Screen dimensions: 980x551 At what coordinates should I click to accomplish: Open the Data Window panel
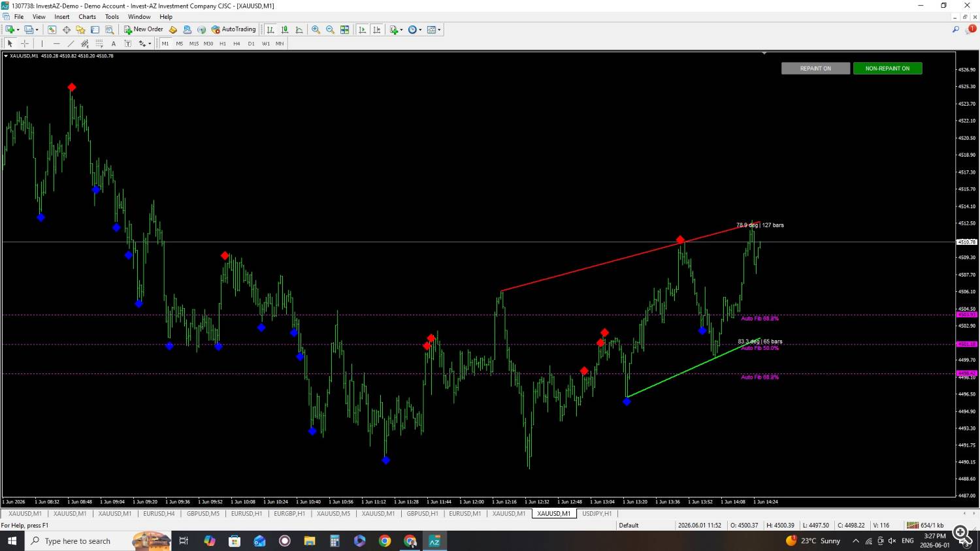click(x=66, y=29)
